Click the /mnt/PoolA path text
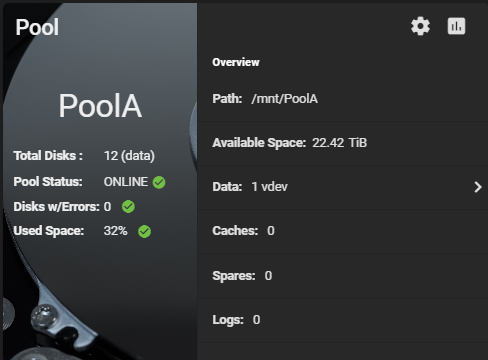 [285, 99]
